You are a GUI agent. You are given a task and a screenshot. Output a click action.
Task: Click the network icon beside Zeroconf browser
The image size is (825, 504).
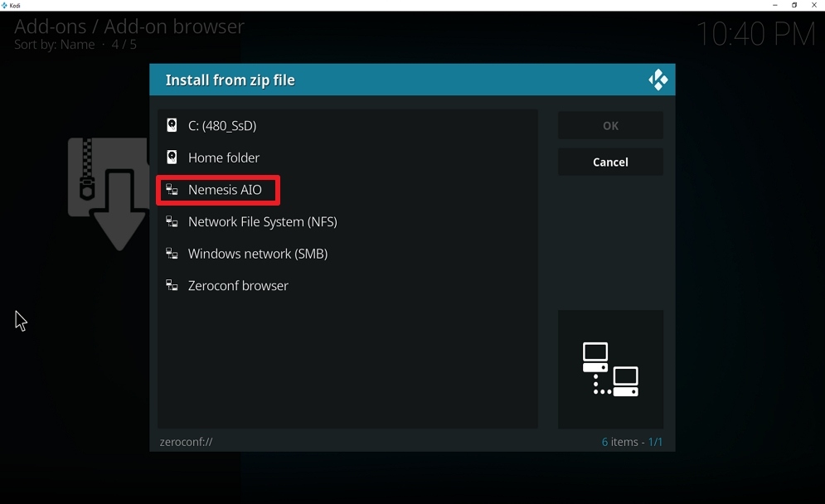[172, 286]
